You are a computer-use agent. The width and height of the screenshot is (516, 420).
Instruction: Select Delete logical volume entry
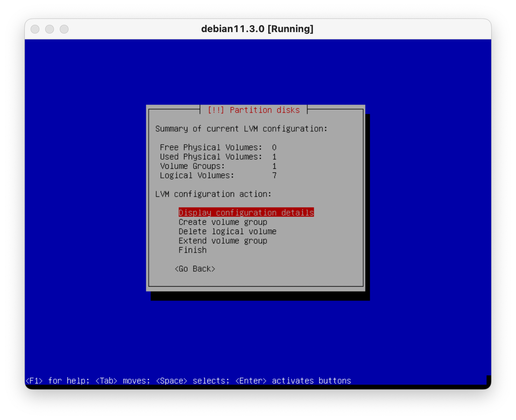coord(227,232)
